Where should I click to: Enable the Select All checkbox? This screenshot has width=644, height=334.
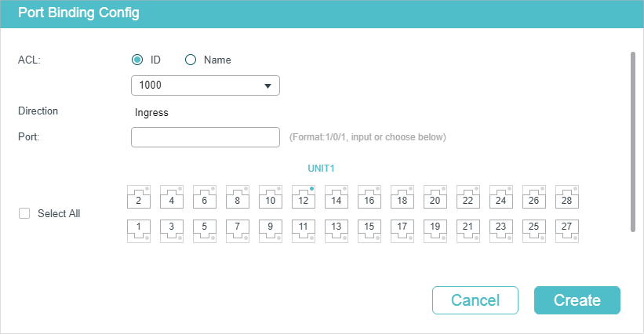pyautogui.click(x=24, y=213)
